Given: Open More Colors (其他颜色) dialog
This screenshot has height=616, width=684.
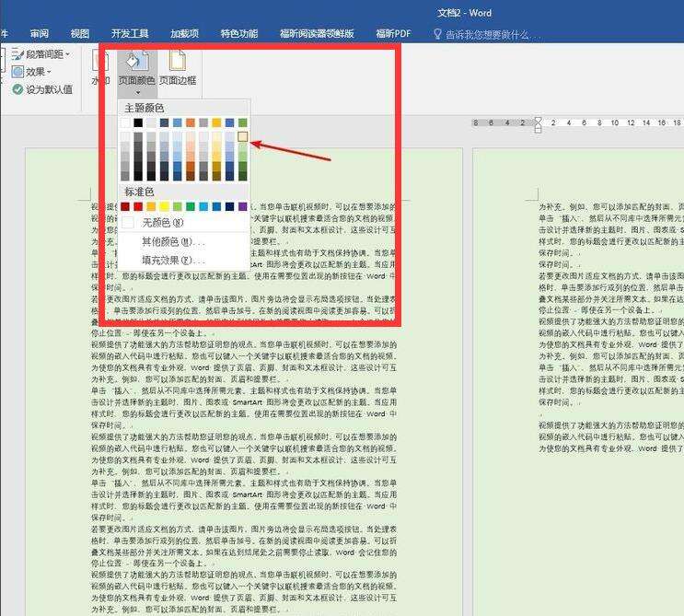Looking at the screenshot, I should click(183, 241).
